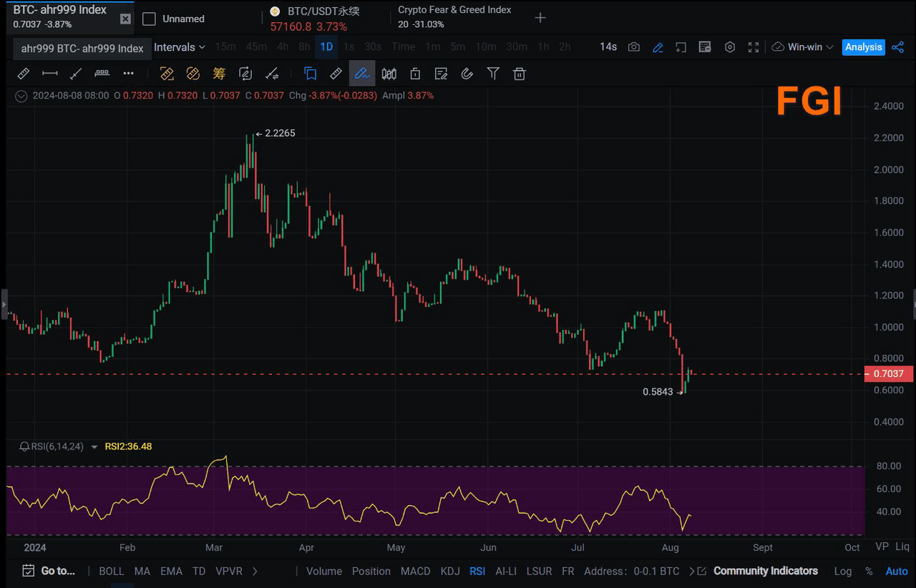Click the Go to... date button
916x588 pixels.
pos(49,571)
